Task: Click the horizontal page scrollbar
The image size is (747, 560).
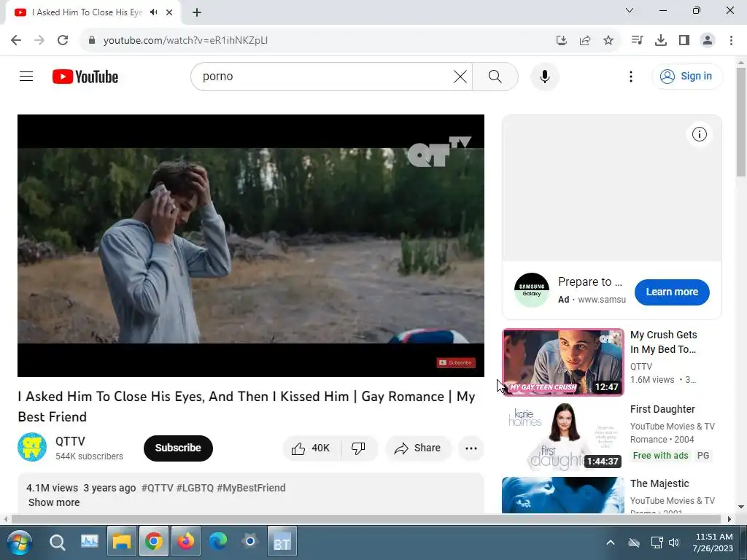Action: point(366,518)
